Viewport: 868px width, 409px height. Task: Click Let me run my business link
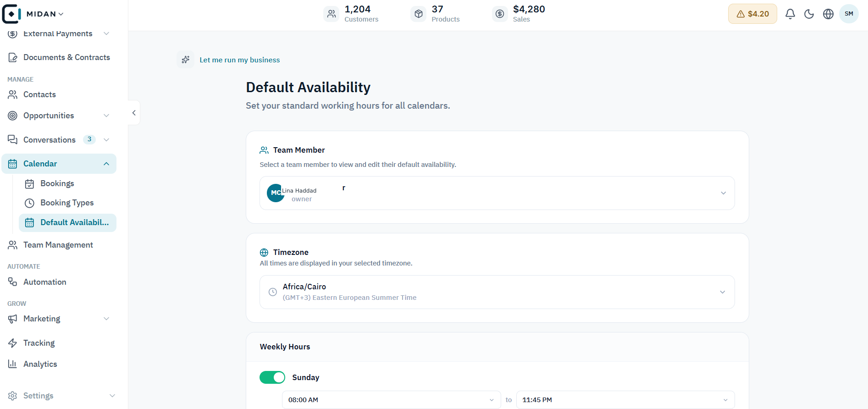click(x=239, y=60)
